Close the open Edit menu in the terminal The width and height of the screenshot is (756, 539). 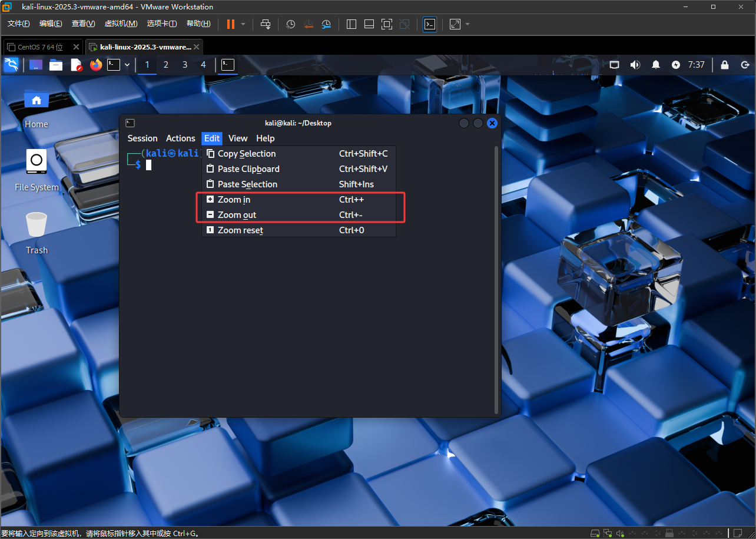212,138
